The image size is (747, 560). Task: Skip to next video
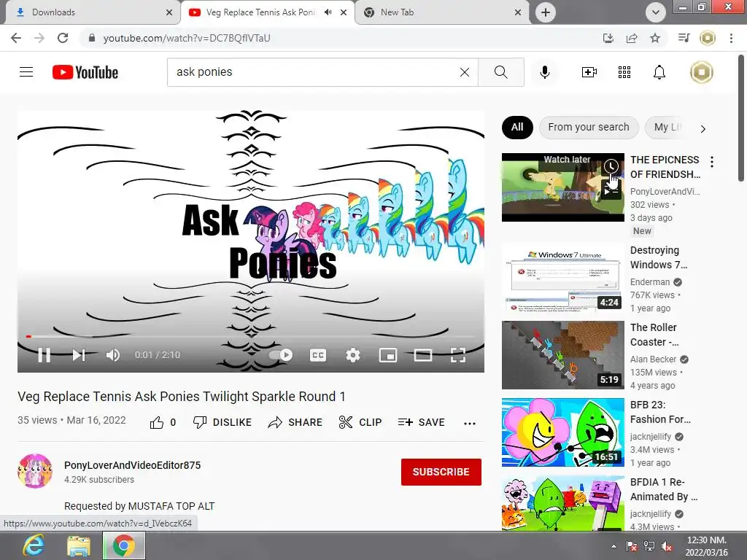pyautogui.click(x=79, y=355)
